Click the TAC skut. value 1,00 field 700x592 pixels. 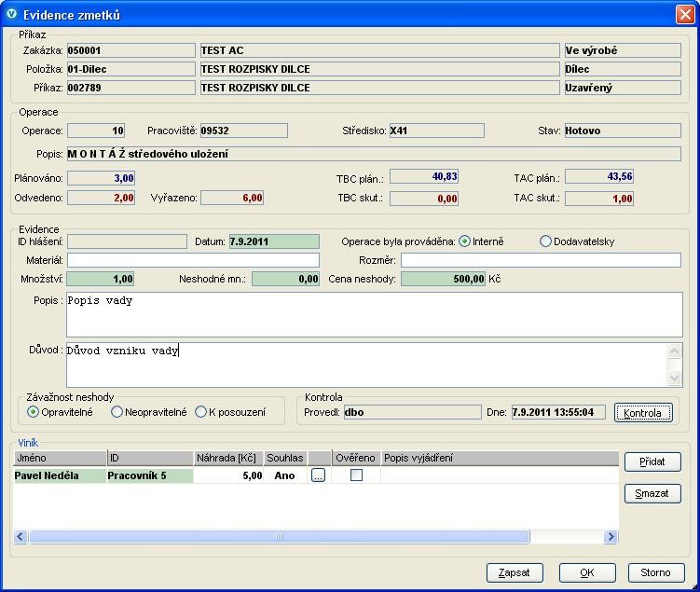pyautogui.click(x=599, y=199)
